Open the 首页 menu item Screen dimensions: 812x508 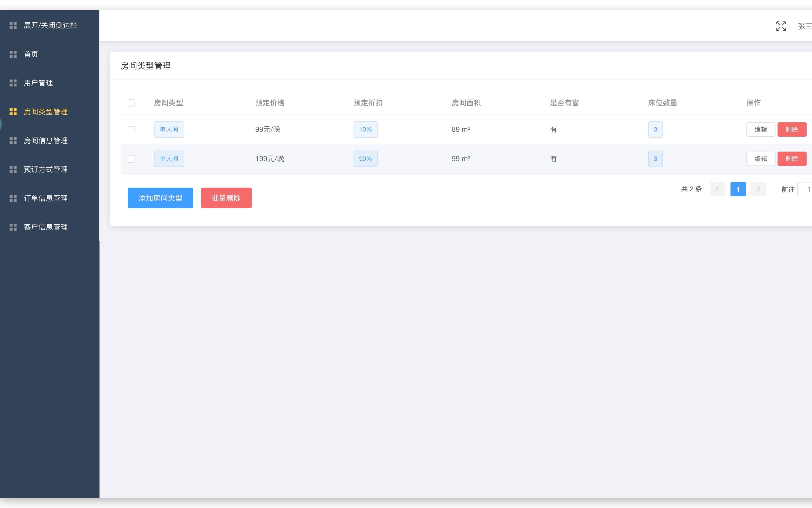pyautogui.click(x=50, y=54)
